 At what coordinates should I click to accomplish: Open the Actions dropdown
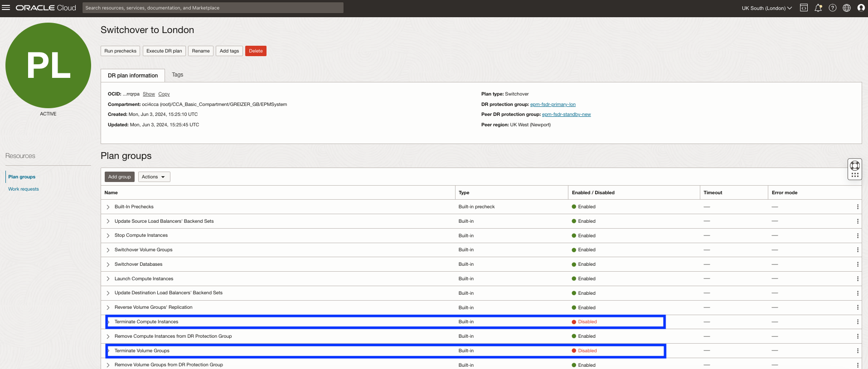click(x=154, y=177)
